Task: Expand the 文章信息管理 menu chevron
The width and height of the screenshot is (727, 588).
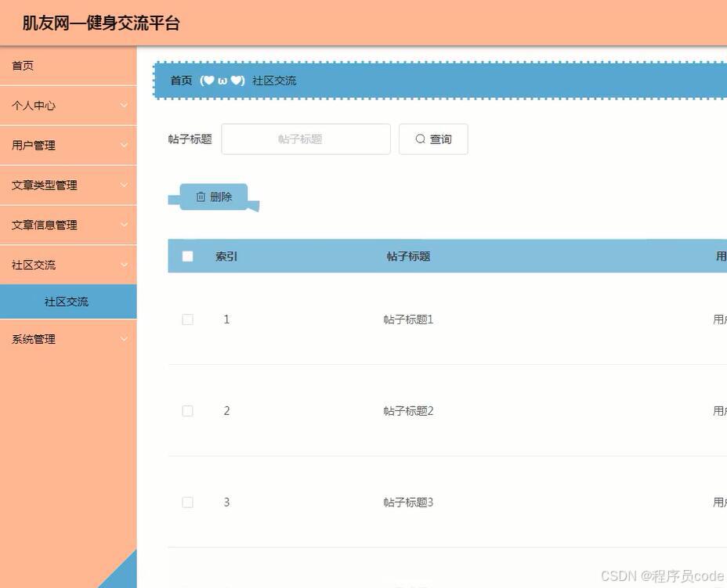Action: click(124, 225)
